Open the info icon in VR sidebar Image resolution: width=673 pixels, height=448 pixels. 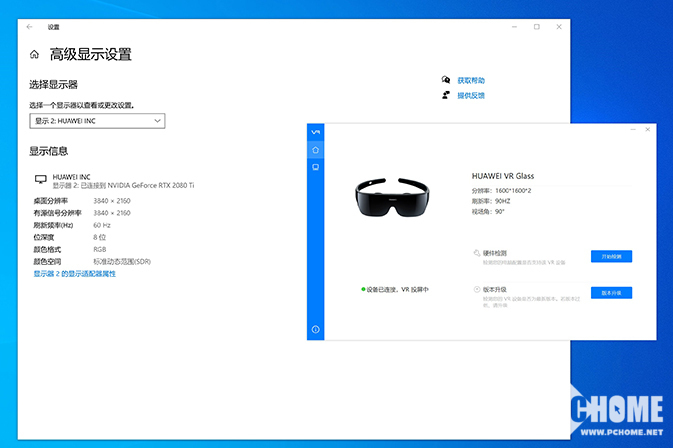(315, 329)
